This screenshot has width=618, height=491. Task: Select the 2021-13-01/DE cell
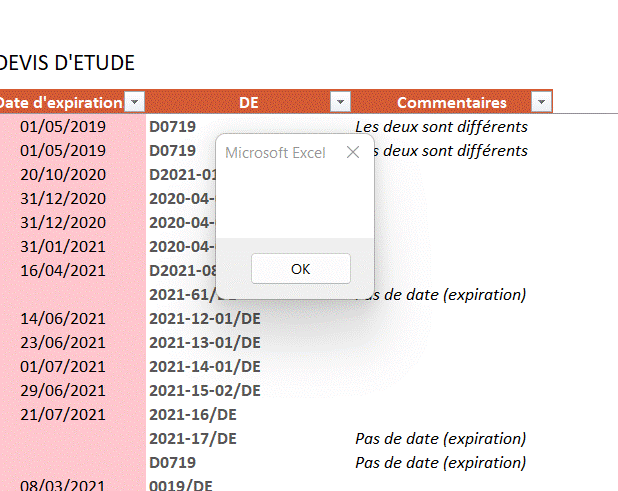(204, 342)
